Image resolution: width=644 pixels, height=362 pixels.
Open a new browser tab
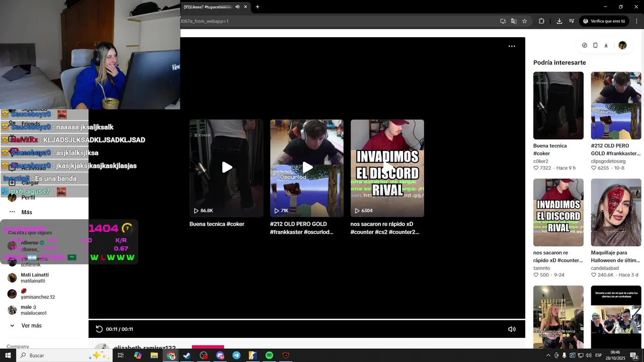258,7
